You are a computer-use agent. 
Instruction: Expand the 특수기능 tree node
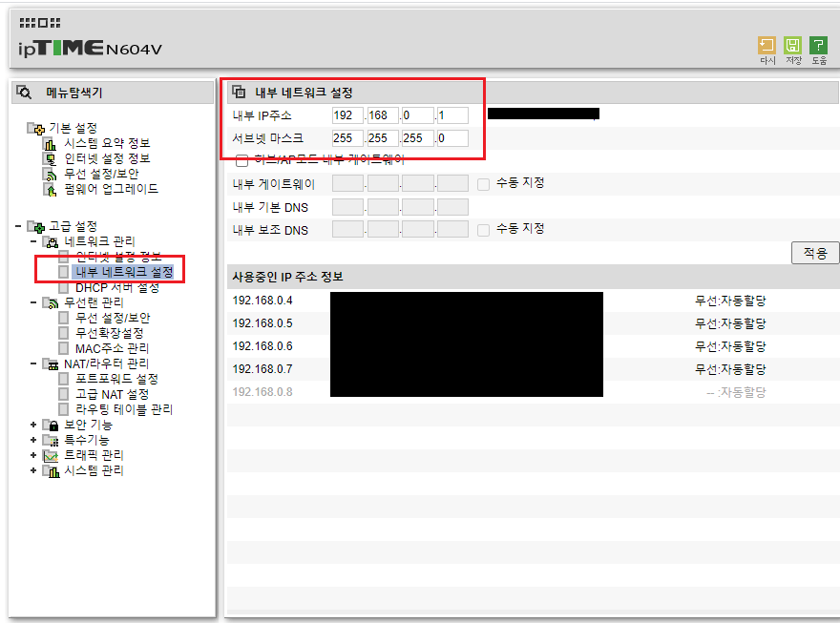[33, 440]
